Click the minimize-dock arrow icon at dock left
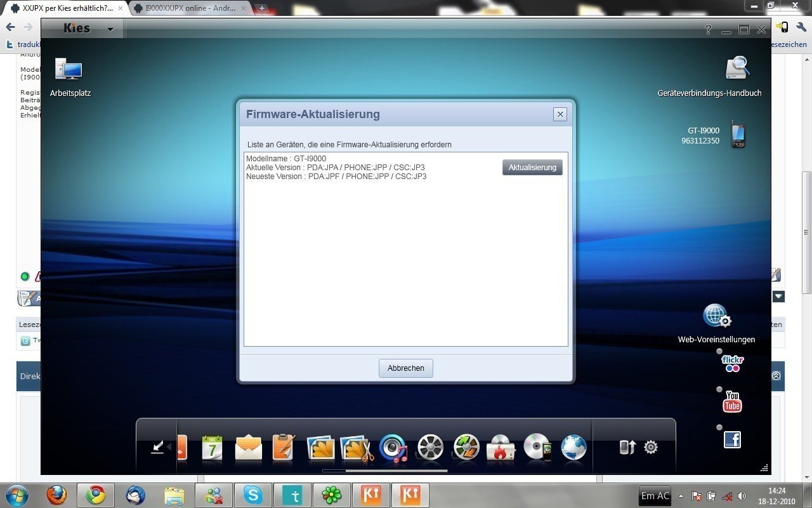 pyautogui.click(x=157, y=448)
